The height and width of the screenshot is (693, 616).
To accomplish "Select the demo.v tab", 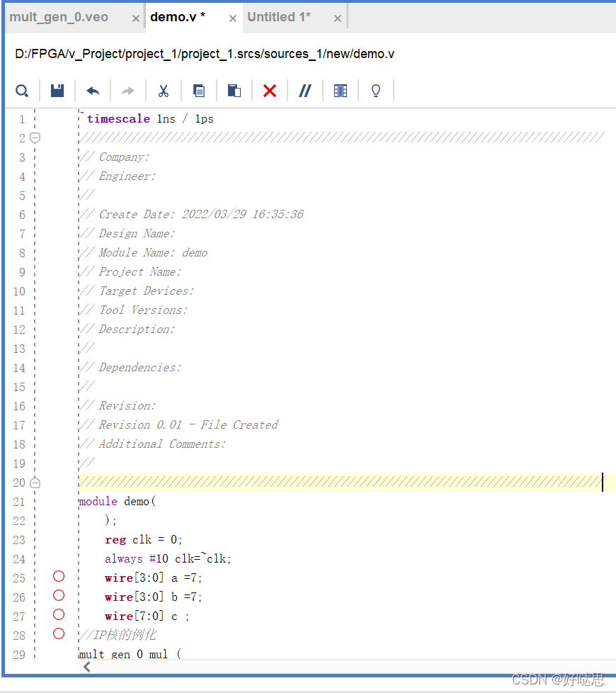I will (178, 17).
